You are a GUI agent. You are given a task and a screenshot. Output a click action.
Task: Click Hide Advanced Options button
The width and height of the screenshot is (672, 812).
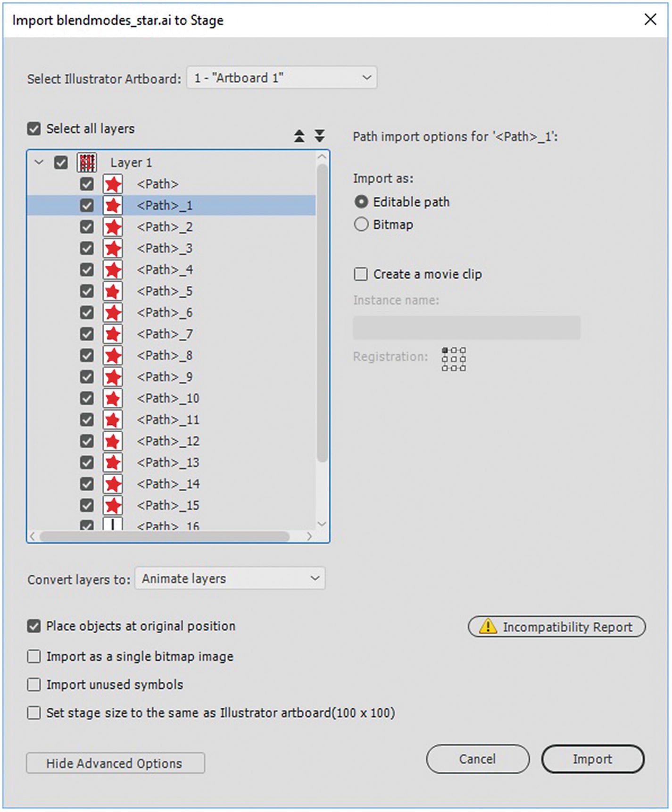click(x=116, y=763)
